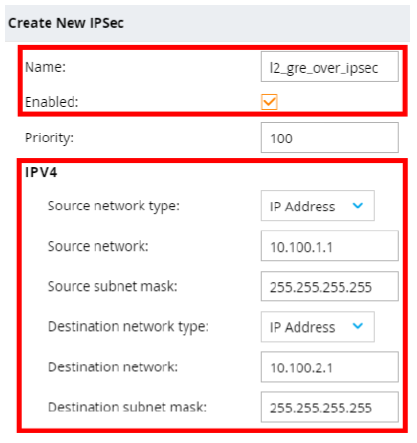417x443 pixels.
Task: Click the "Destination network:" label
Action: [113, 367]
